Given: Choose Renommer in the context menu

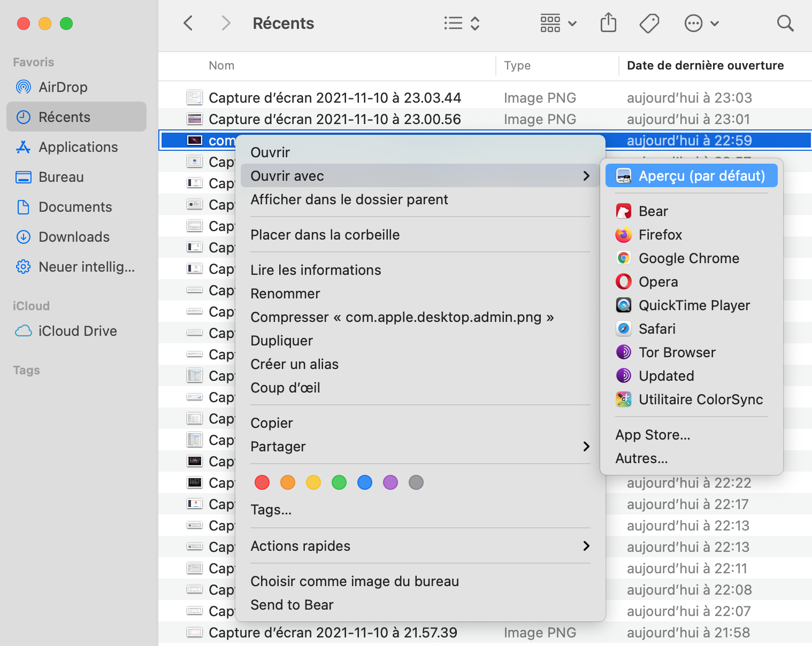Looking at the screenshot, I should (420, 294).
